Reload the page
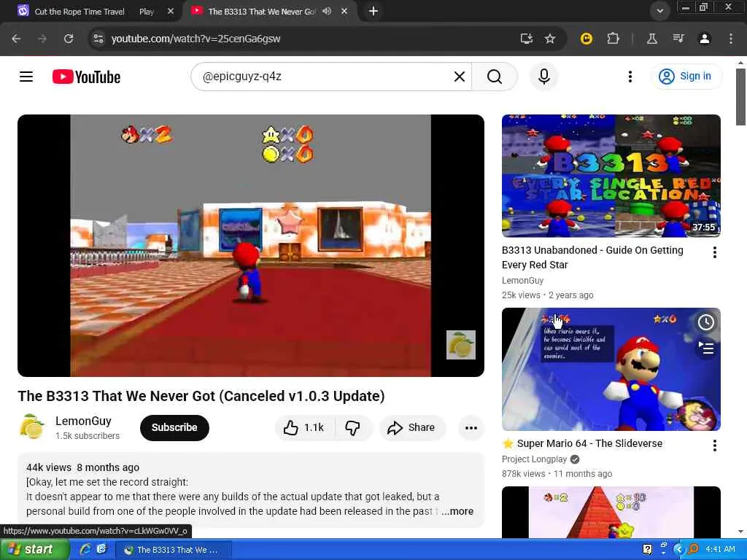 coord(69,39)
